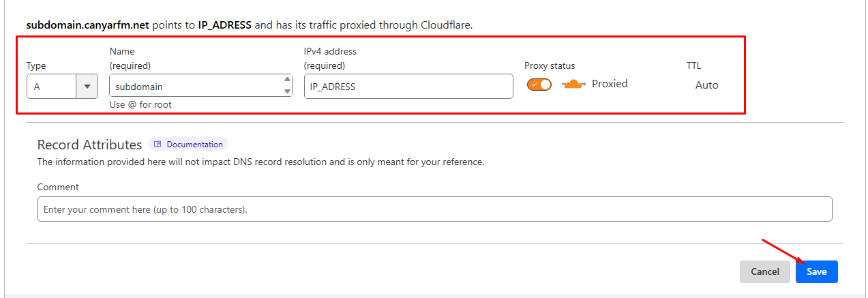
Task: Click the "Use @ for root" hint
Action: (140, 105)
